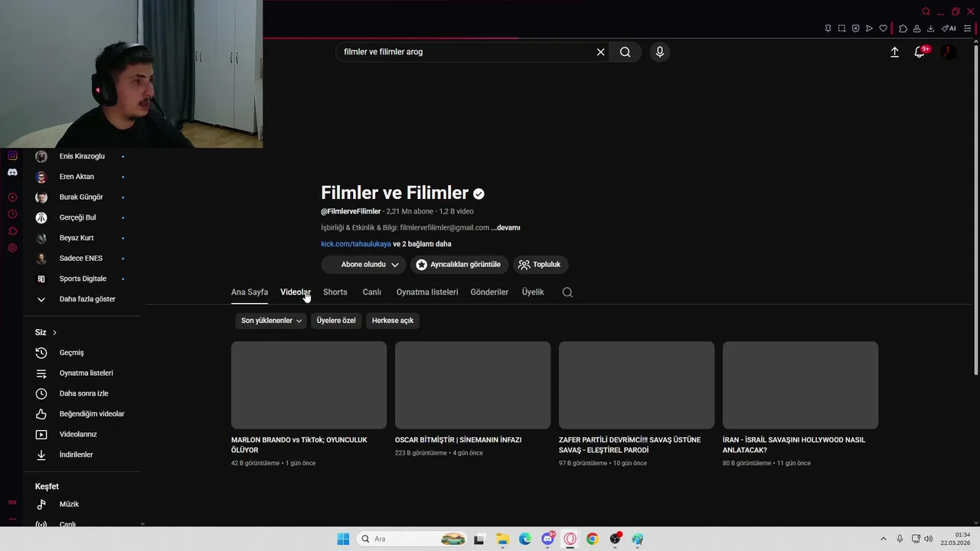
Task: Switch to the Canlı tab
Action: (372, 292)
